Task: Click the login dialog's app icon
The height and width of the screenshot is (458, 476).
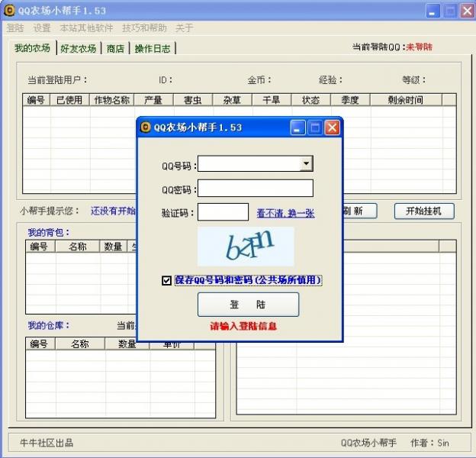Action: coord(146,127)
